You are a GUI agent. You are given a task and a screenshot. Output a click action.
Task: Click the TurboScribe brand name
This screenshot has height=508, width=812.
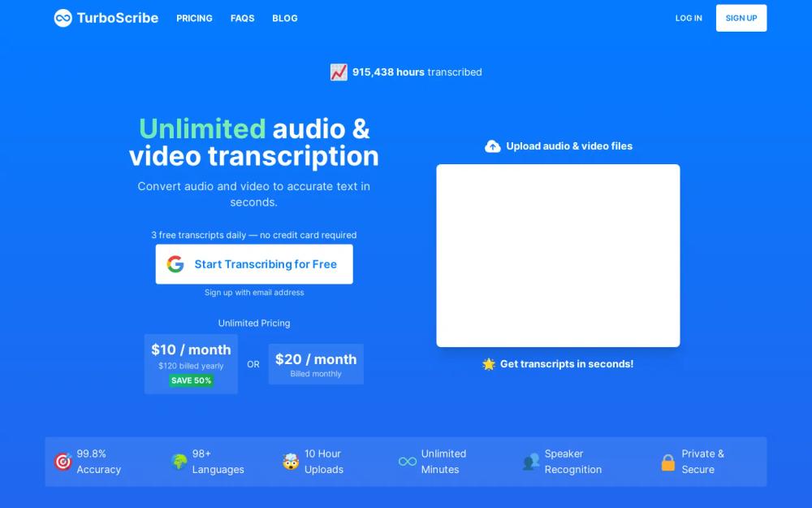(118, 18)
